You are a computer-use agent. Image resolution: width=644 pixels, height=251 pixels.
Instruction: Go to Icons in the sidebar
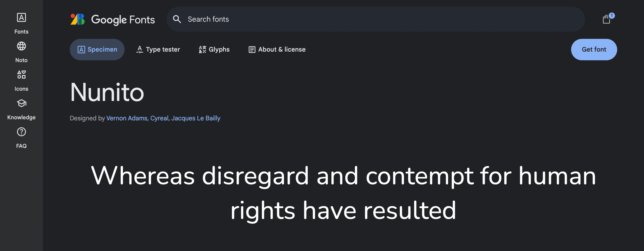pos(21,80)
